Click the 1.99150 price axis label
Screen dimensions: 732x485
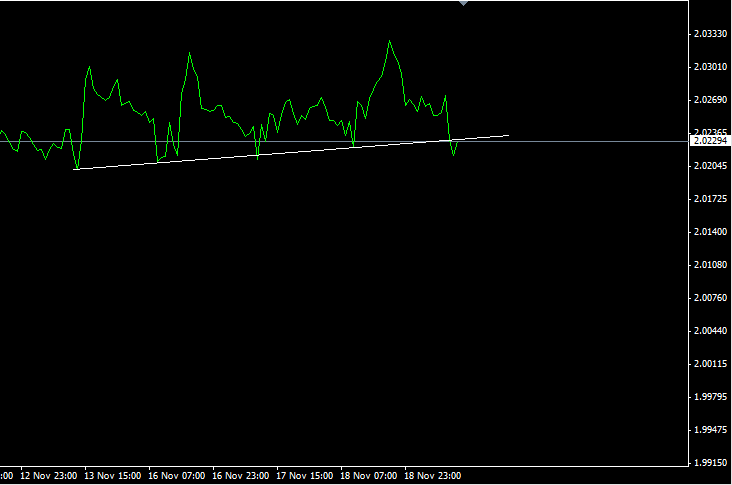(x=711, y=463)
